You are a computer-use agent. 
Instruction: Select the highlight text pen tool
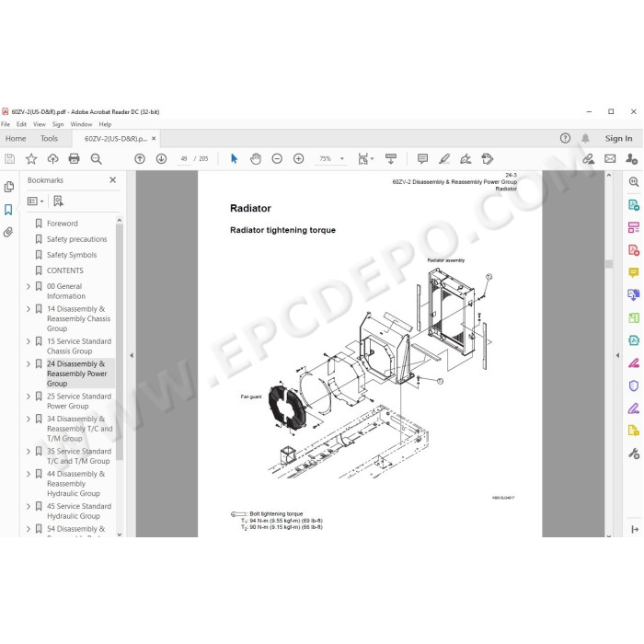point(444,159)
